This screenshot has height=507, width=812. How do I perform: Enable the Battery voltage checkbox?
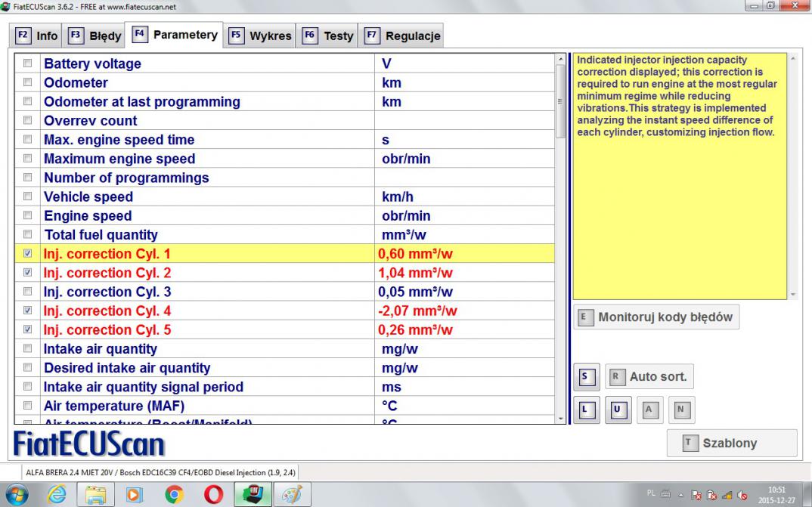(x=28, y=63)
